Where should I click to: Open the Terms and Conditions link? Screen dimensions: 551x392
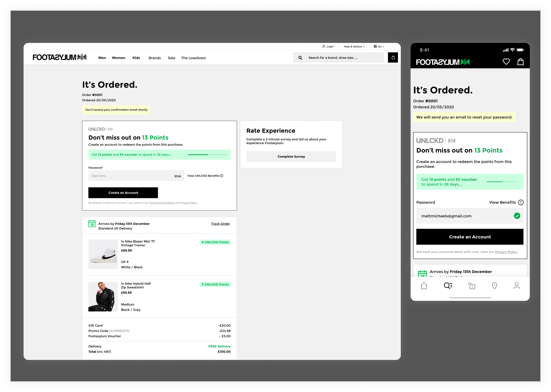[x=162, y=203]
